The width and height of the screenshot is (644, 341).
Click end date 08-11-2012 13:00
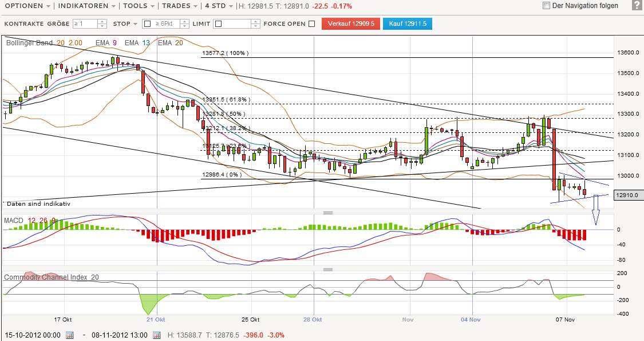[x=120, y=335]
